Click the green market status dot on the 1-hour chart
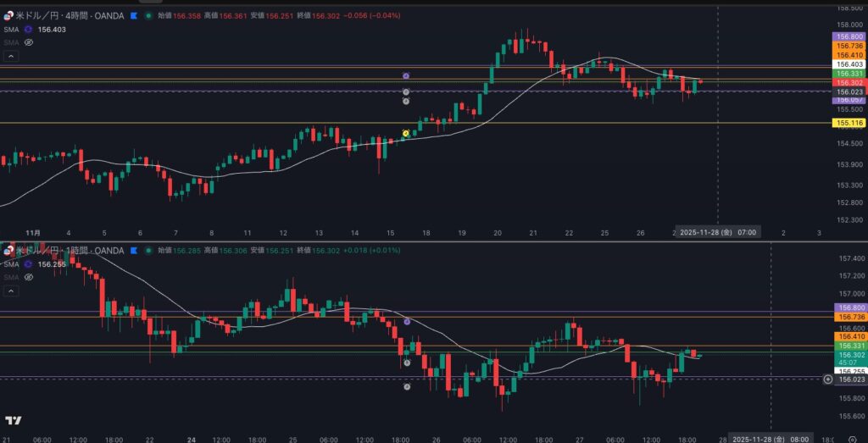868x443 pixels. coord(149,251)
